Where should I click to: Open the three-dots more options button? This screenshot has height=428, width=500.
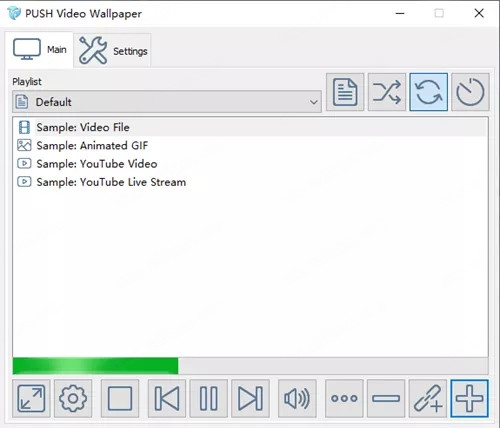344,398
